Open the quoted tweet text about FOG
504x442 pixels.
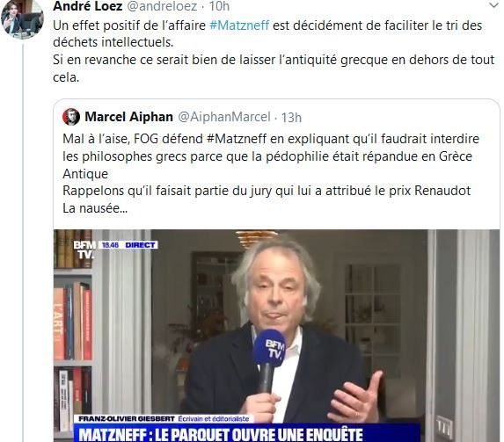[x=271, y=173]
